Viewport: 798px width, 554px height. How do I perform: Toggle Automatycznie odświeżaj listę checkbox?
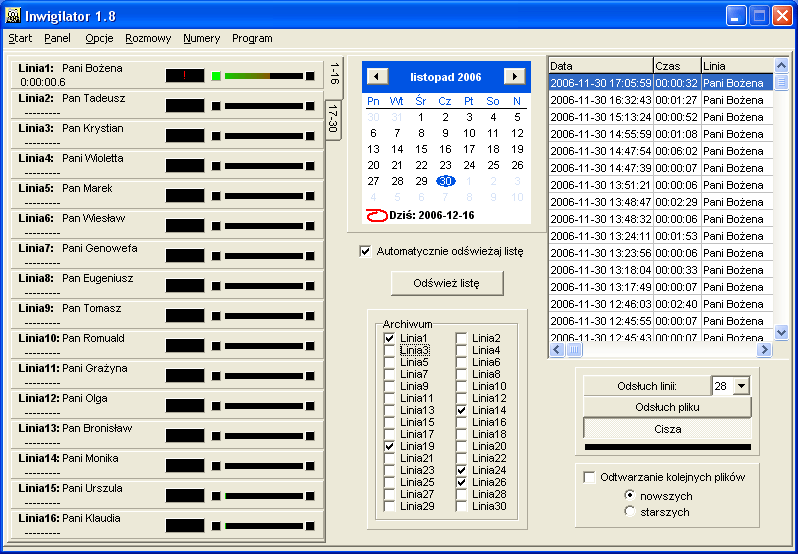point(365,251)
